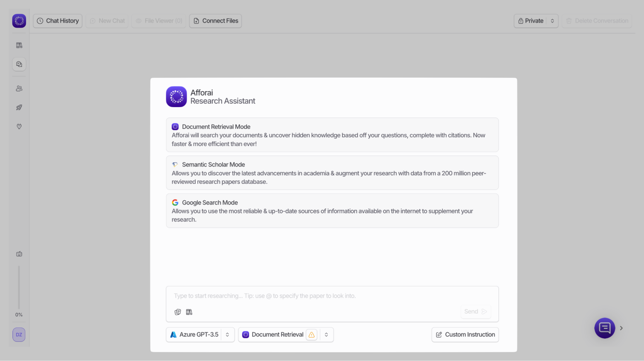
Task: Select the rocket icon in the sidebar
Action: (19, 107)
